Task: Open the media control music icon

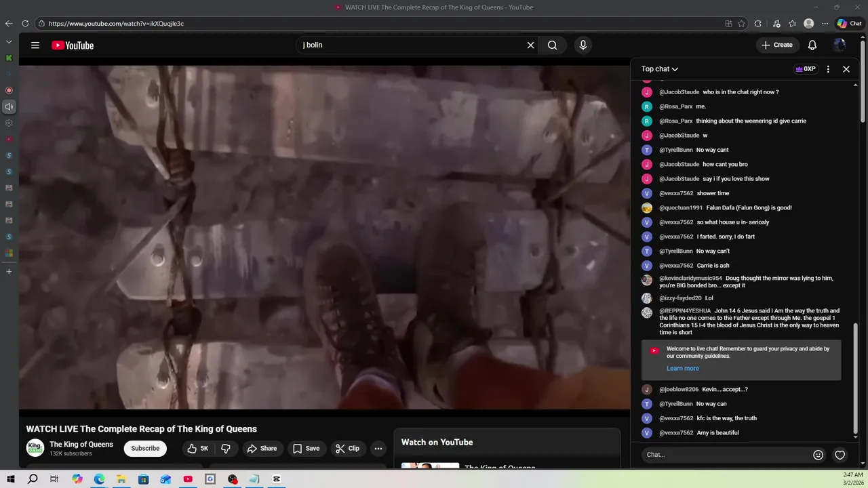Action: [776, 24]
